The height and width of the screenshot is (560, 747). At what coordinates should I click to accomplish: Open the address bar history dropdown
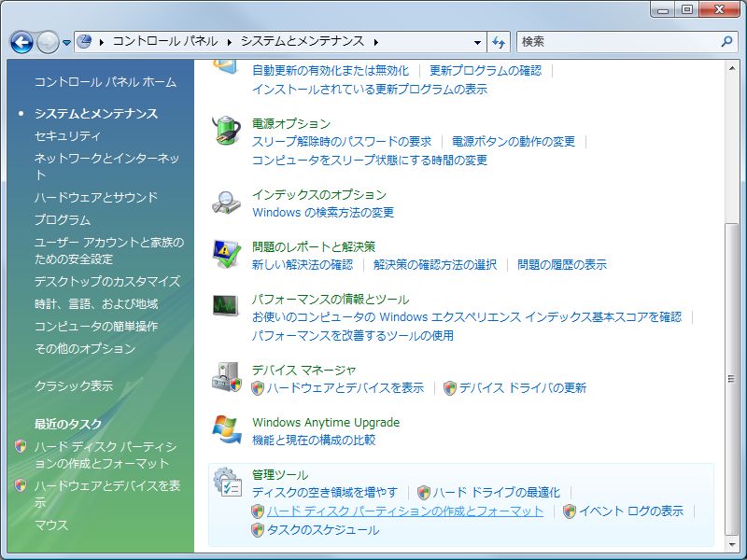477,42
